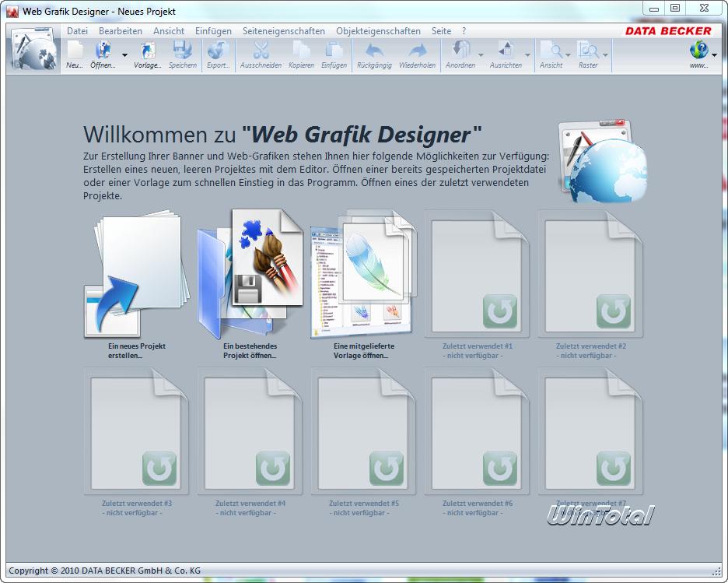Click the Raster grid icon
The height and width of the screenshot is (583, 728).
588,50
